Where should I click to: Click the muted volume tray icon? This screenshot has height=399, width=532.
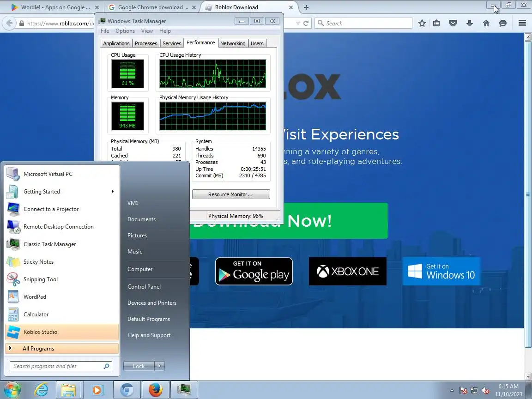pyautogui.click(x=485, y=391)
